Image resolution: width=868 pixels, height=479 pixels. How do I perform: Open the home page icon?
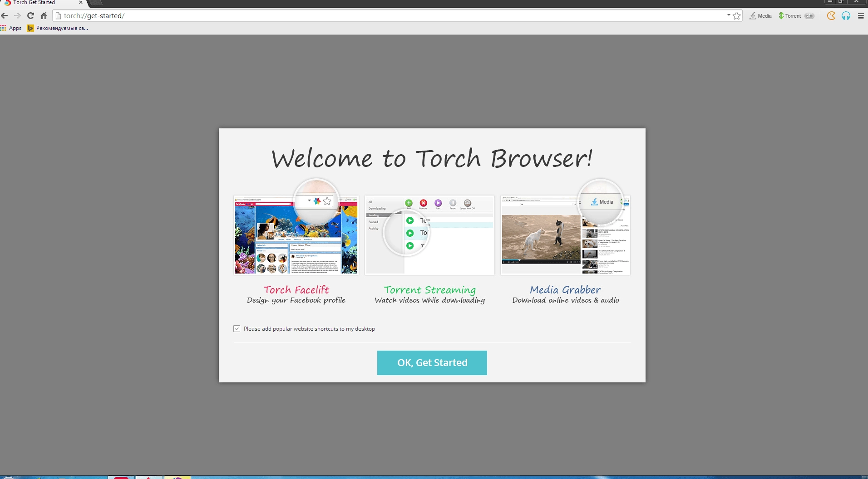coord(44,15)
